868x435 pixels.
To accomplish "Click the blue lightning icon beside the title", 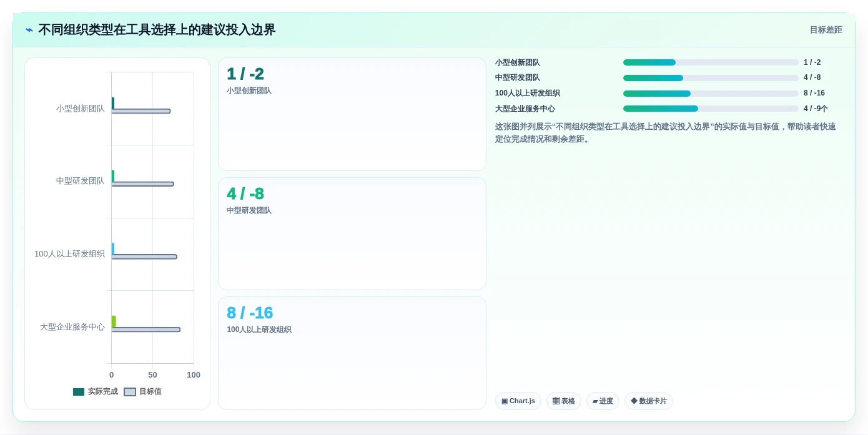I will point(29,30).
